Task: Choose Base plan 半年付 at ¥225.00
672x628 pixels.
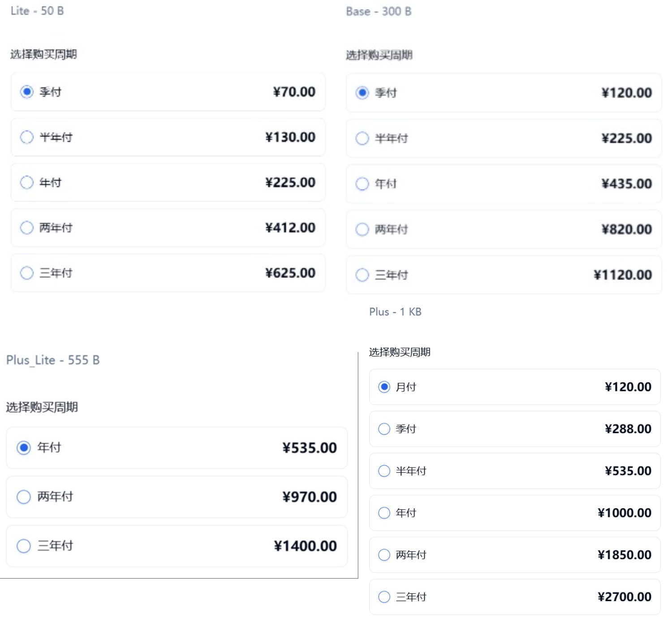Action: (x=362, y=138)
